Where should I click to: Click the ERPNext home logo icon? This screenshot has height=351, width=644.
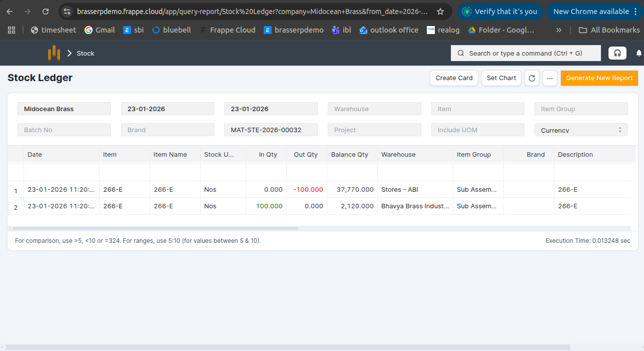point(54,53)
